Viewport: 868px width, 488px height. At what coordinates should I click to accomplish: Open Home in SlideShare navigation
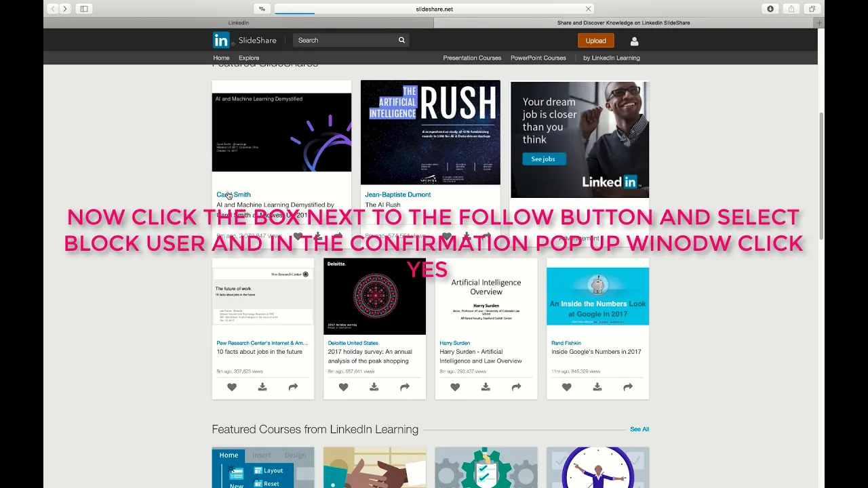pyautogui.click(x=221, y=58)
